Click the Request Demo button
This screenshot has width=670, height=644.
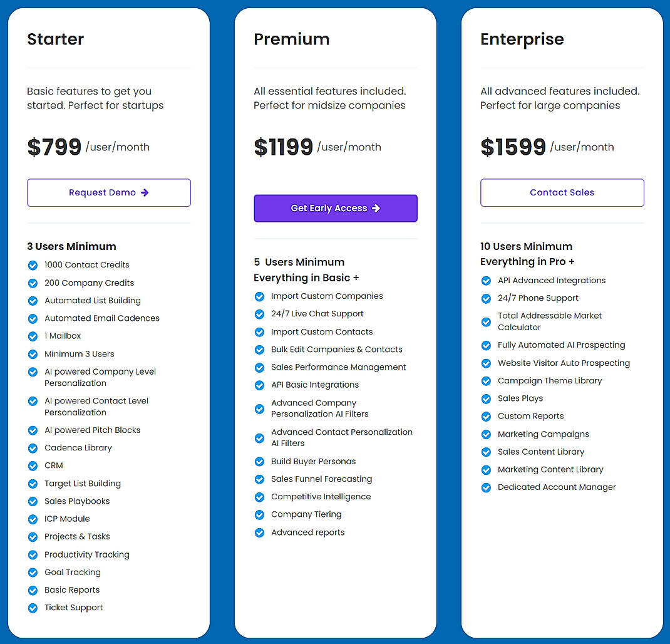[108, 192]
